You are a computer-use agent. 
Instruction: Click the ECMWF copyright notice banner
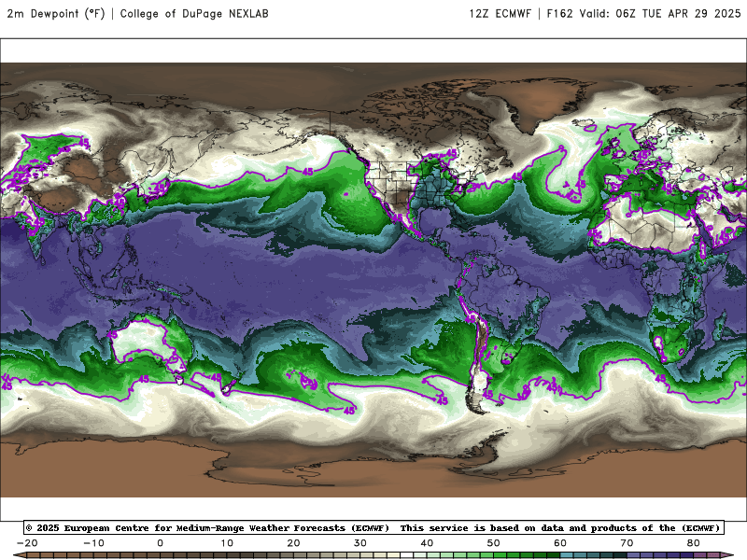373,527
